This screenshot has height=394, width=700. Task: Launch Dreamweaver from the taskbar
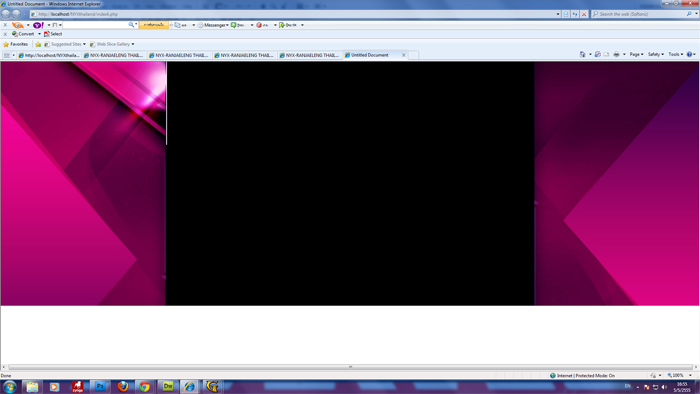coord(168,386)
